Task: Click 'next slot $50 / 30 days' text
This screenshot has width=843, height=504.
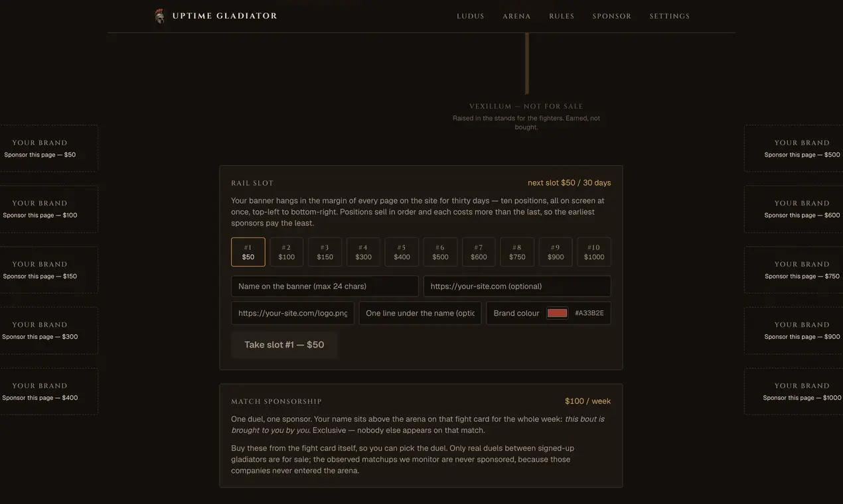Action: pos(570,183)
